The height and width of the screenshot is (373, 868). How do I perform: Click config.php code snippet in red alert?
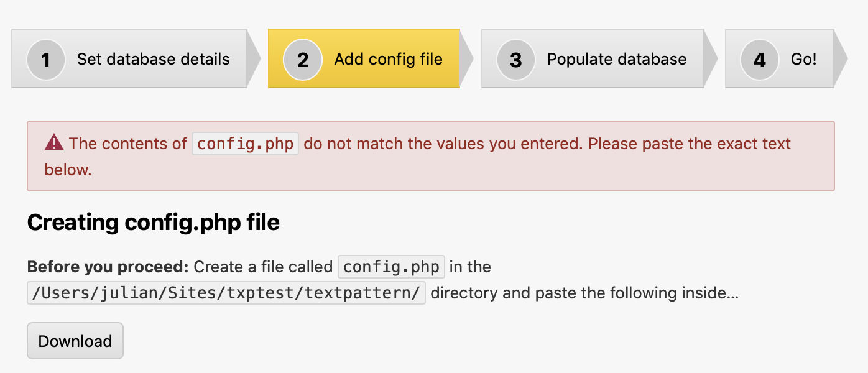(245, 144)
